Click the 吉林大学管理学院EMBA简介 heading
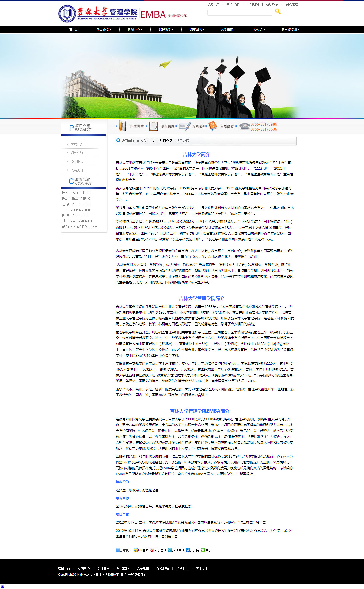 [x=200, y=411]
